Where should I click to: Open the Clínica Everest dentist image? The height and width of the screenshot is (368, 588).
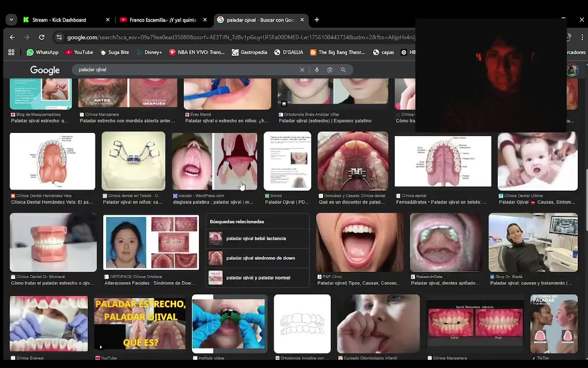point(49,324)
